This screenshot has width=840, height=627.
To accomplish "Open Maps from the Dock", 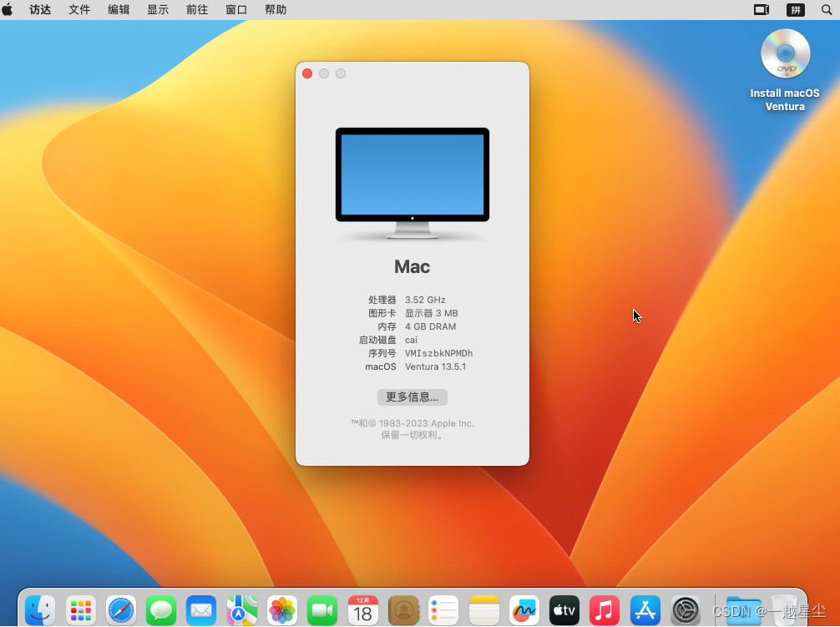I will pyautogui.click(x=241, y=609).
